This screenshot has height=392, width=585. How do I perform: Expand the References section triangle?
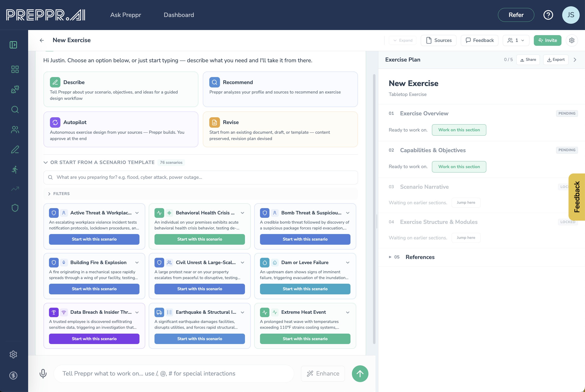[x=390, y=257]
